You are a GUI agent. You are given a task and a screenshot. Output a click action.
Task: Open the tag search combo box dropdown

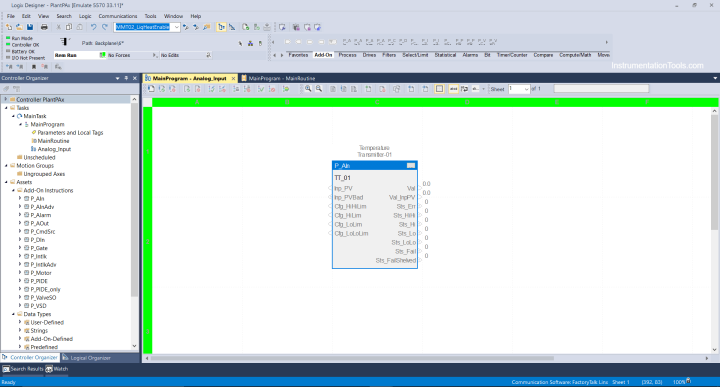[x=176, y=27]
